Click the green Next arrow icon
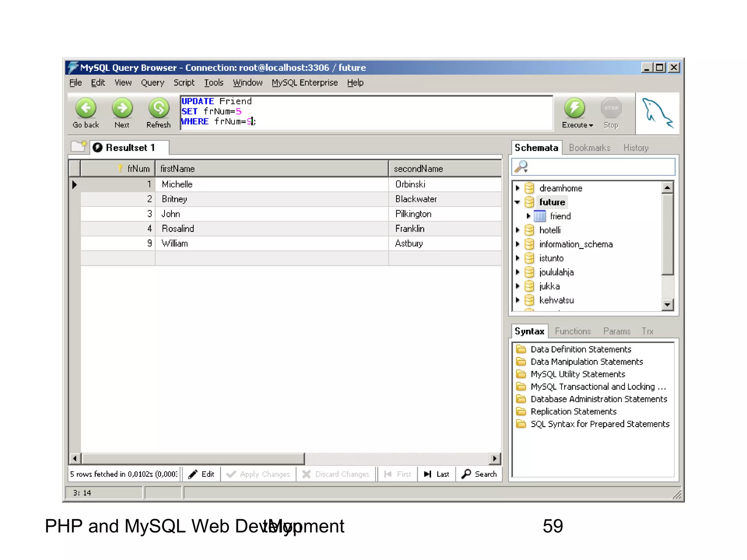 [x=122, y=108]
